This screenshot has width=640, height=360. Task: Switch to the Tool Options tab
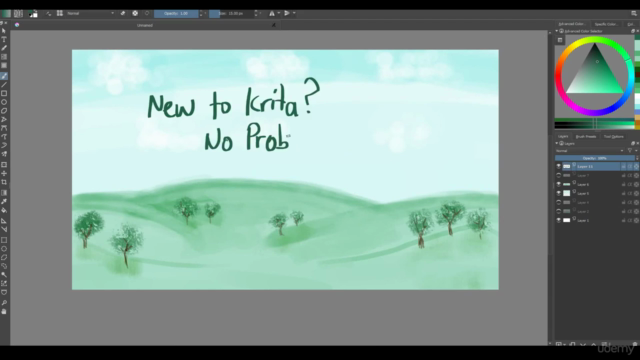click(x=613, y=136)
